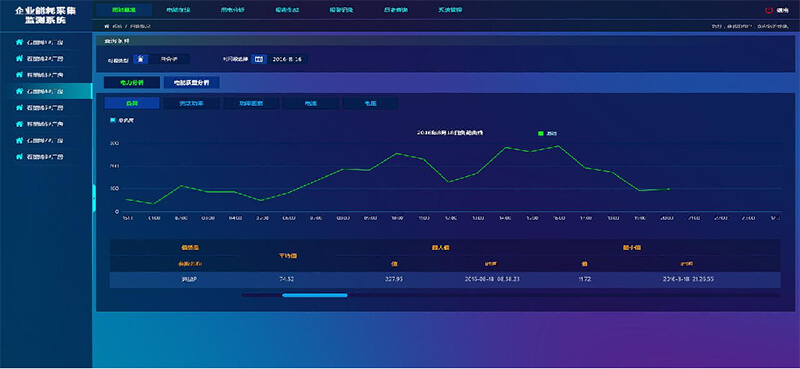Click the small home icon in the breadcrumb

[107, 26]
